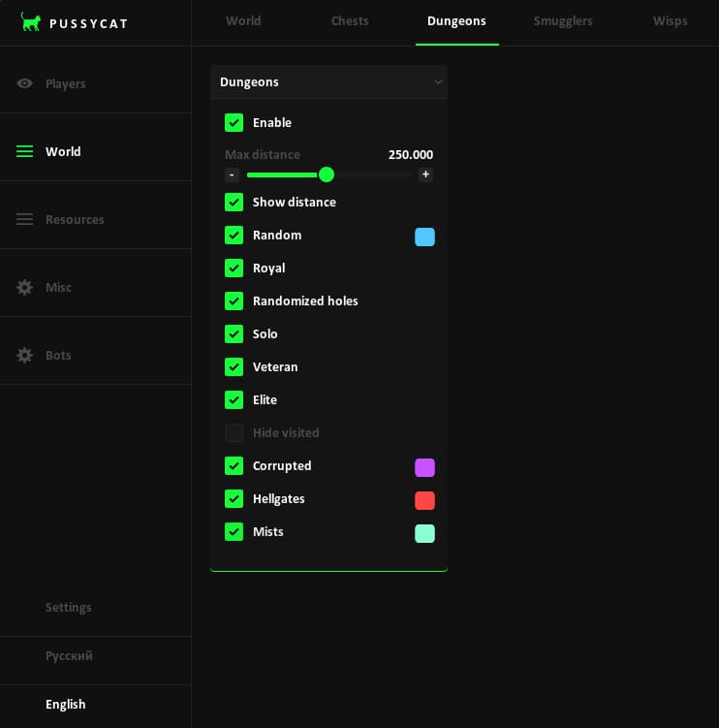
Task: Click the green list icon beside World
Action: click(24, 151)
